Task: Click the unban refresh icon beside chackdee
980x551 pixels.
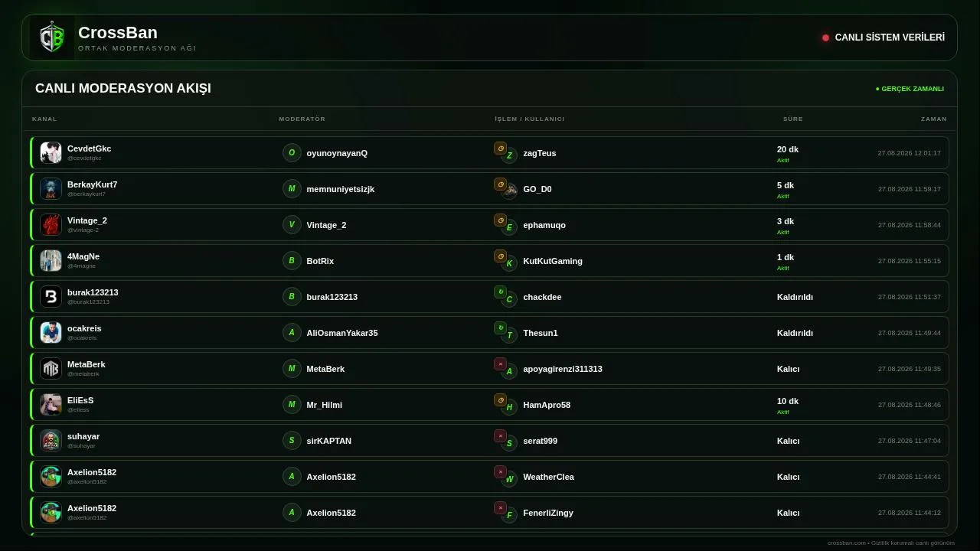Action: [500, 292]
